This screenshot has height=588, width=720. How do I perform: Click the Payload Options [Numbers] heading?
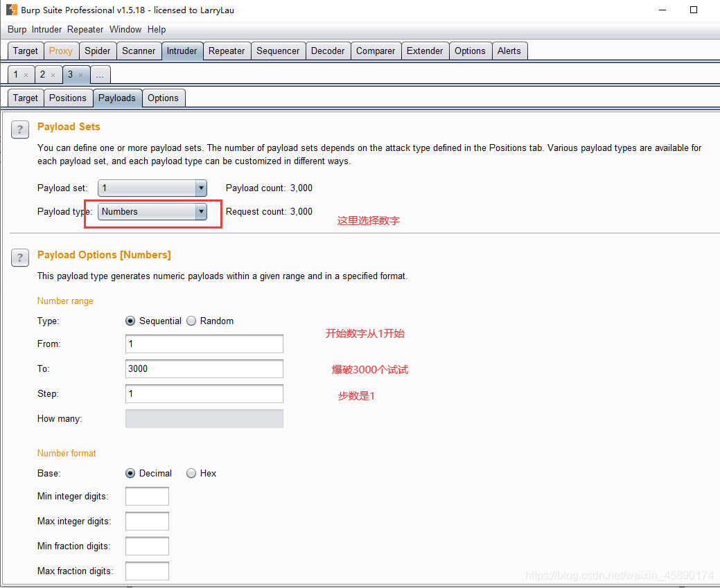pyautogui.click(x=104, y=255)
